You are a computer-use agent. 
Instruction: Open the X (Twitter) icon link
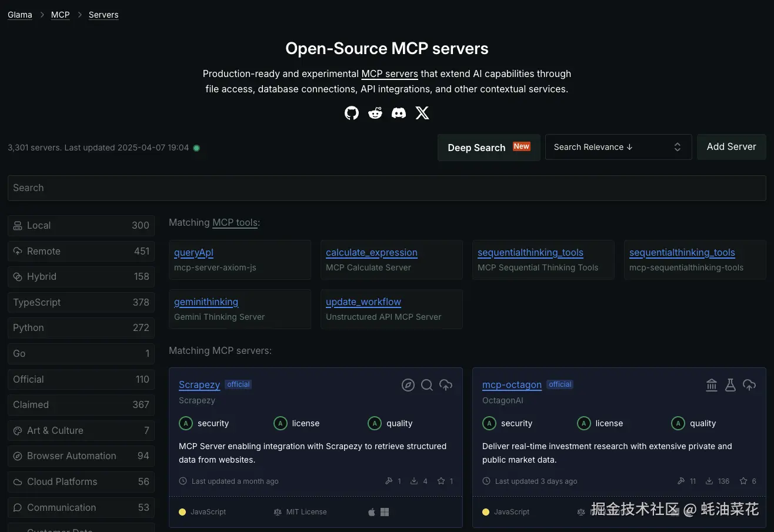422,113
